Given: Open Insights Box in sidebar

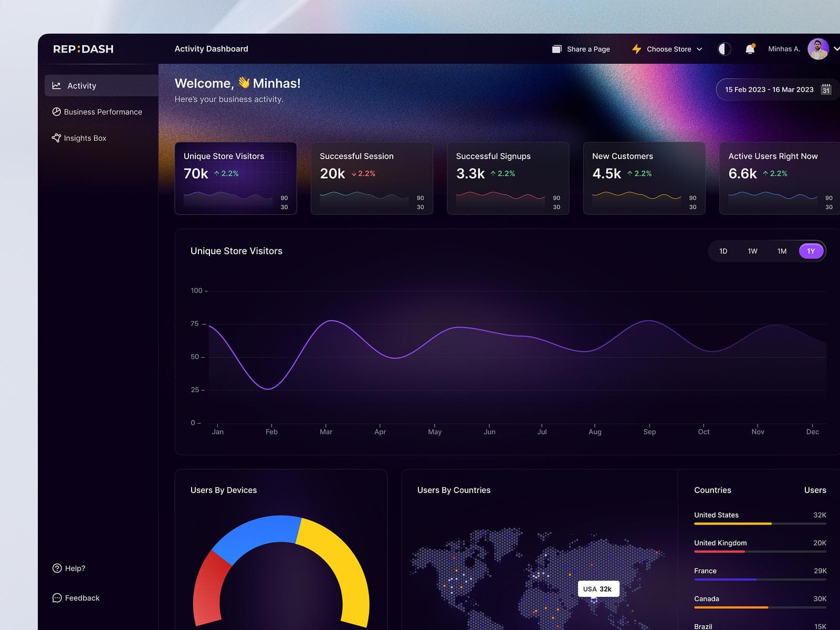Looking at the screenshot, I should 79,138.
